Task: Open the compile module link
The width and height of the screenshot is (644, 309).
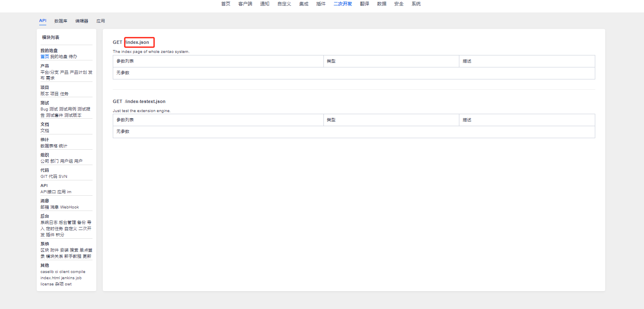Action: coord(78,272)
